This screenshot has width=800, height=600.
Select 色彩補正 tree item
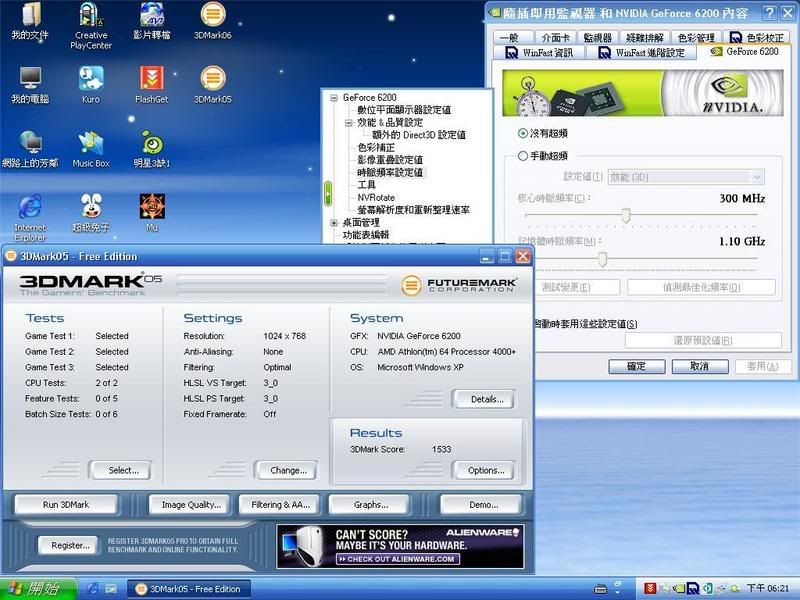[x=376, y=147]
